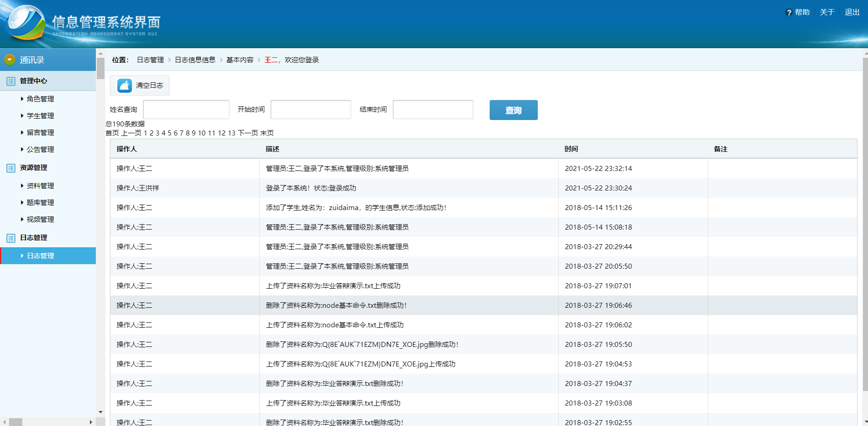The image size is (868, 426).
Task: Click the 资源管理 panel icon
Action: [10, 168]
